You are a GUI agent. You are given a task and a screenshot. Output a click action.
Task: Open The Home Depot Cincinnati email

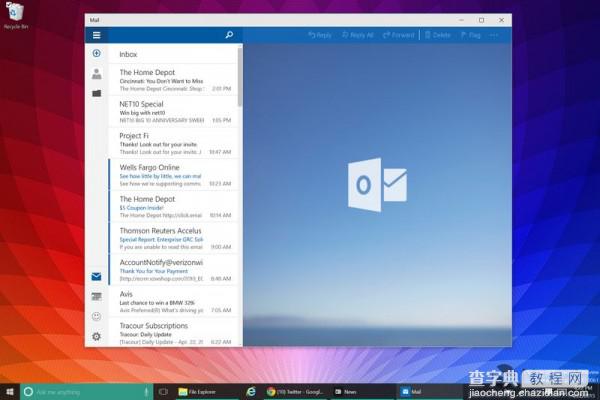tap(173, 80)
